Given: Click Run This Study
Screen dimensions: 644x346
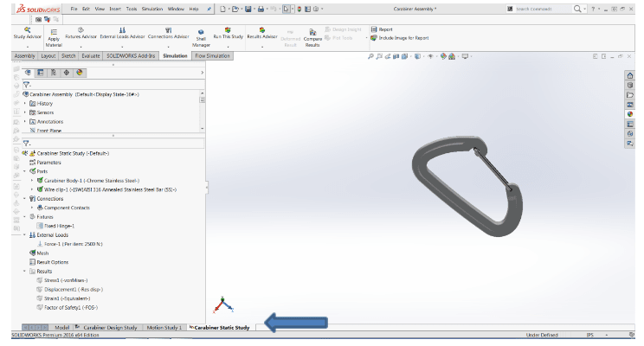Looking at the screenshot, I should click(228, 29).
